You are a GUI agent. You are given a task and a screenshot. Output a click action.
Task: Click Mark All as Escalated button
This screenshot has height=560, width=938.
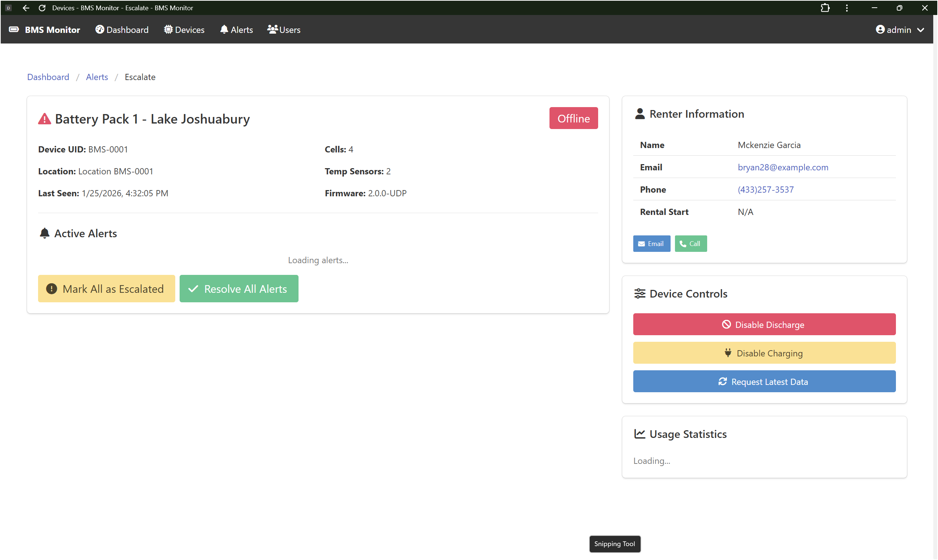pos(106,289)
